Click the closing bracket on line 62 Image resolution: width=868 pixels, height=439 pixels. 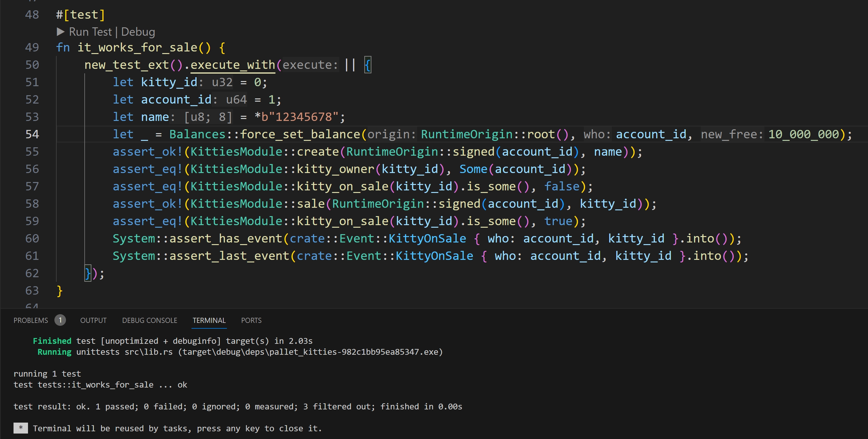[x=88, y=273]
